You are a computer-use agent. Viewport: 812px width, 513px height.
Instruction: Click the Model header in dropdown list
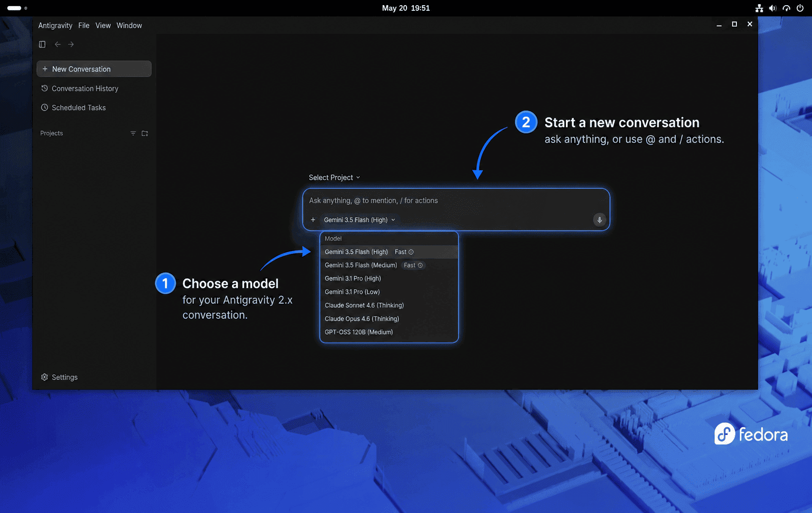(333, 239)
